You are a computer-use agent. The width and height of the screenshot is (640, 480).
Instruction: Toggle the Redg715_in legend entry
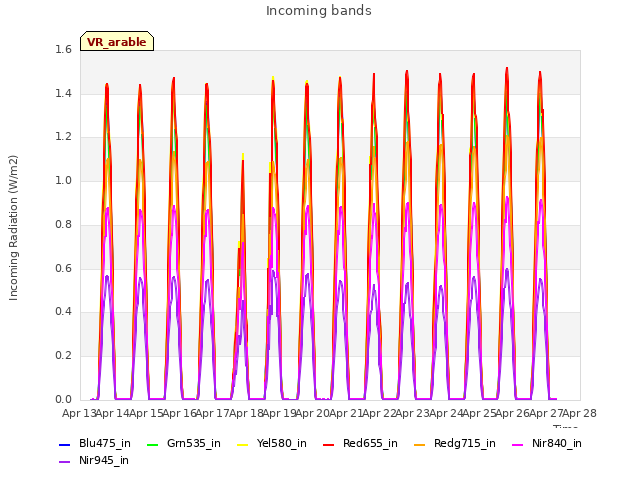[455, 444]
